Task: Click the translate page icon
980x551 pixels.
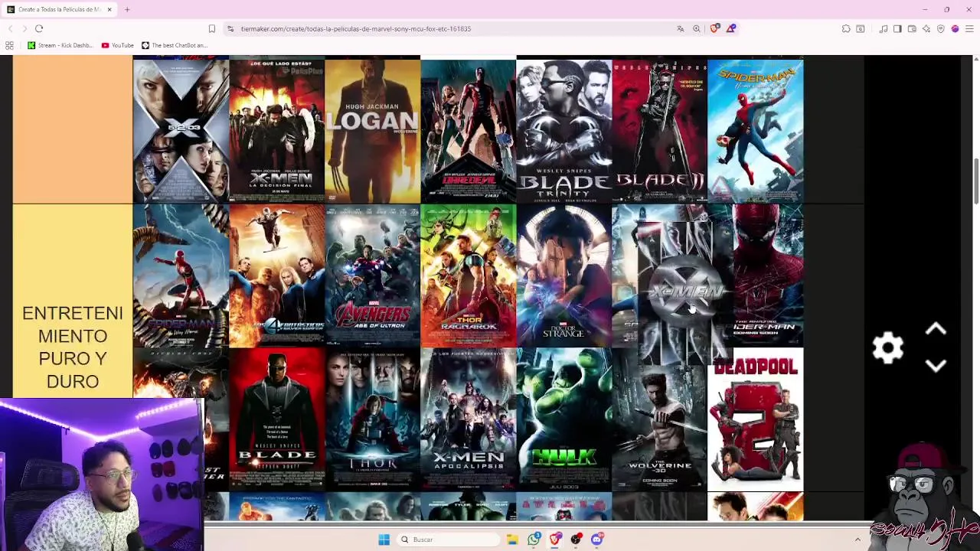Action: [680, 28]
